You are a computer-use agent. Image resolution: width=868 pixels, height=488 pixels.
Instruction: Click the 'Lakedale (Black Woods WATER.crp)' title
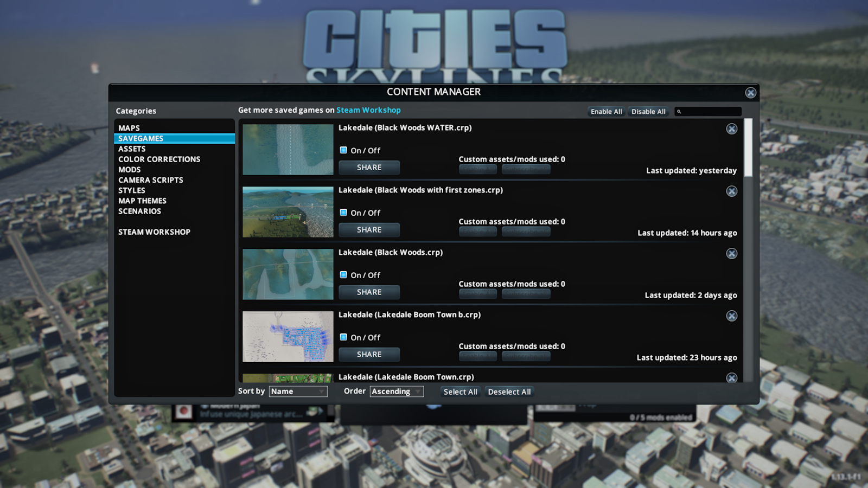[405, 128]
